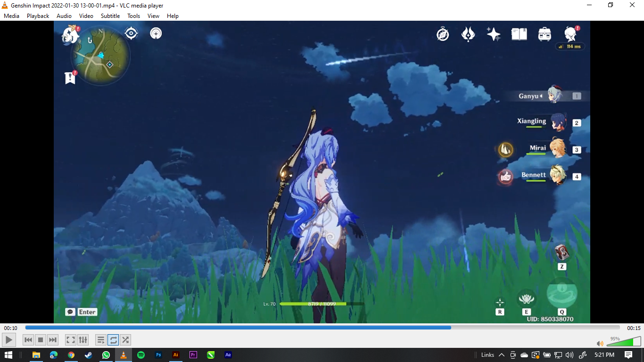The image size is (644, 362).
Task: Toggle the playlist view
Action: 100,340
